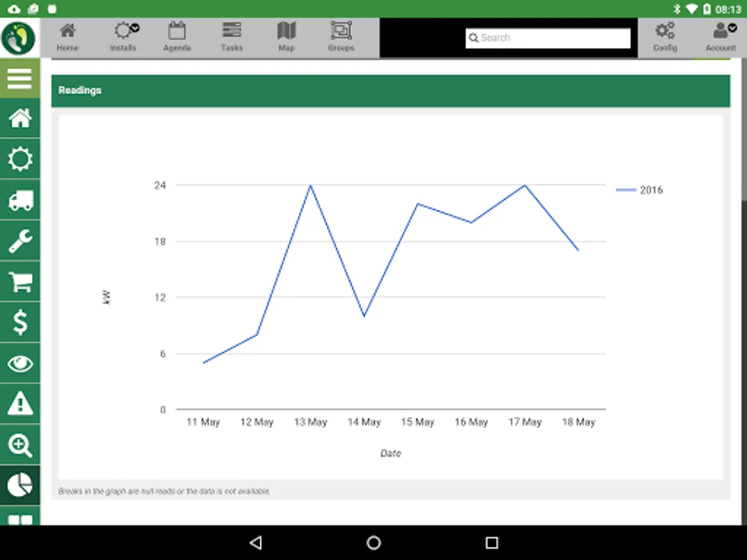This screenshot has width=747, height=560.
Task: Tap the Android recent apps square button
Action: click(x=492, y=543)
